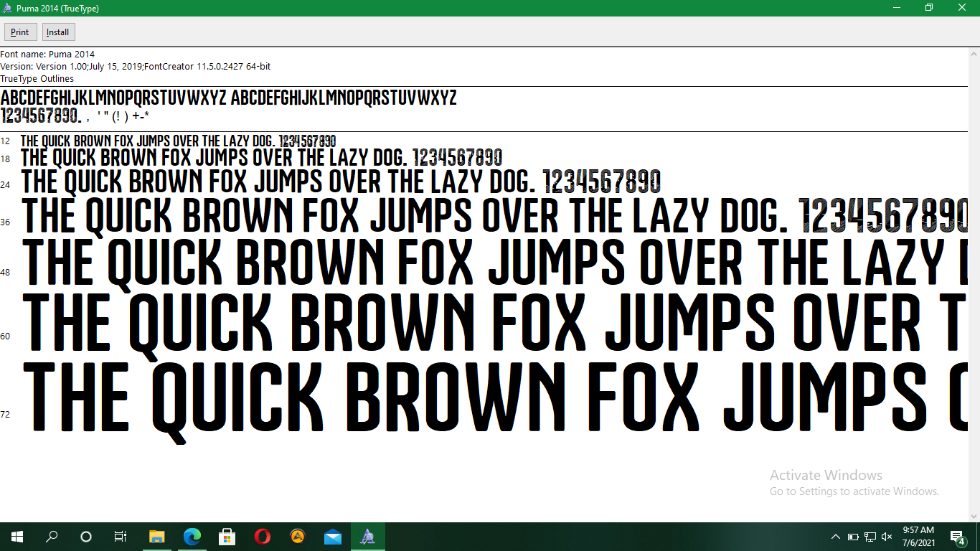Image resolution: width=980 pixels, height=551 pixels.
Task: Open DAEMON Tools Lite from the taskbar
Action: (296, 536)
